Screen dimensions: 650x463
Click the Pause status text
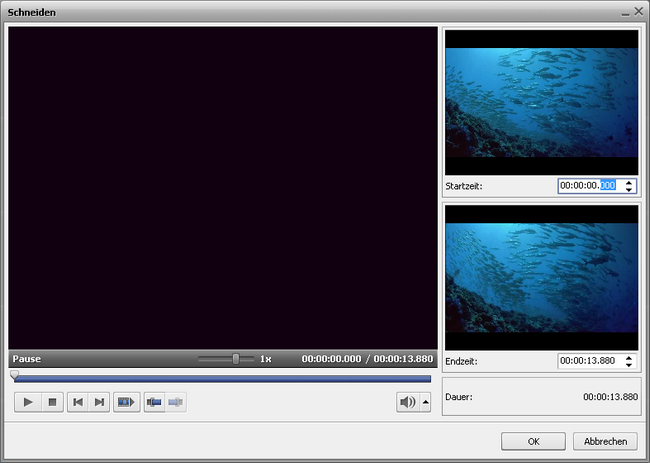tap(27, 359)
